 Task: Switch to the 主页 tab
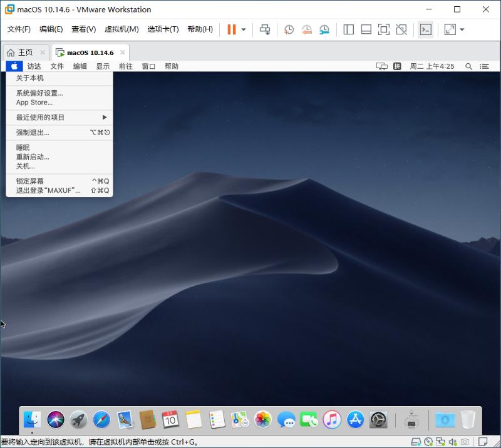click(25, 53)
